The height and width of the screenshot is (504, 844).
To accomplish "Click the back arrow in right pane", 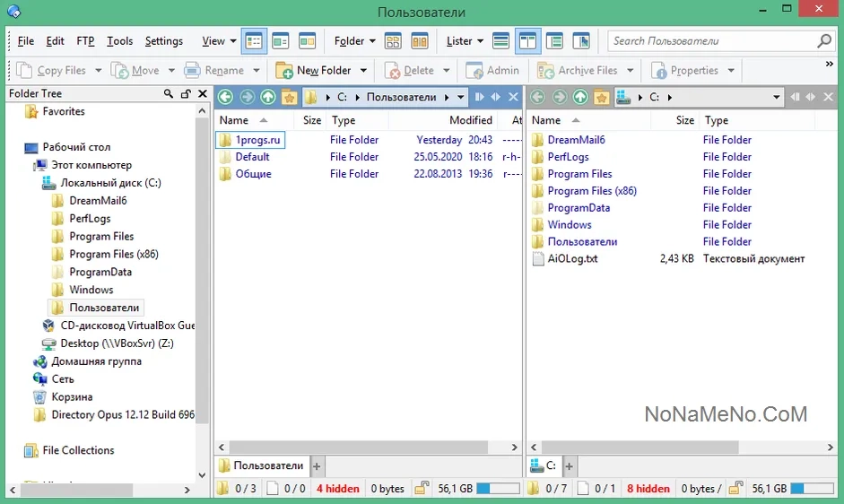I will coord(538,97).
